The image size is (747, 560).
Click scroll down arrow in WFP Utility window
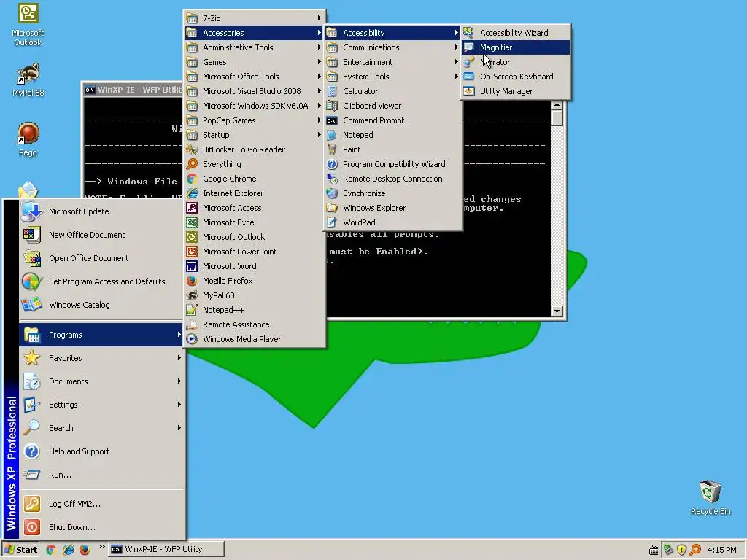click(x=557, y=311)
